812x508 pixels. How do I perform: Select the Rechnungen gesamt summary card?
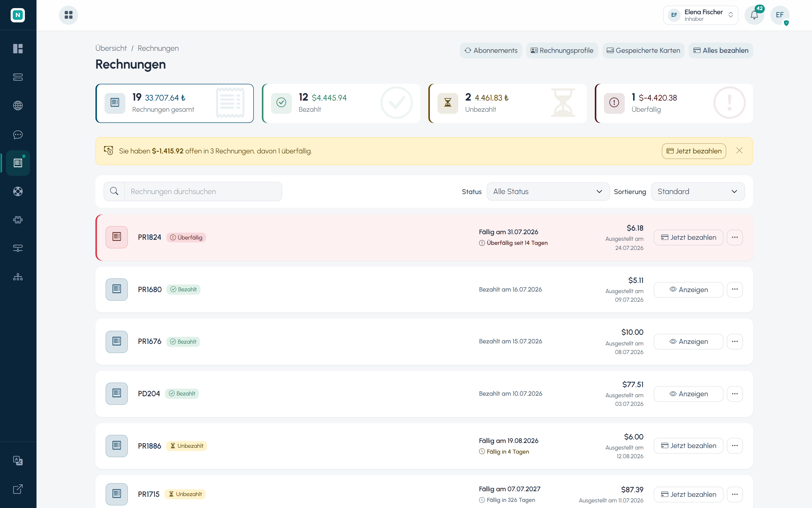pos(175,103)
